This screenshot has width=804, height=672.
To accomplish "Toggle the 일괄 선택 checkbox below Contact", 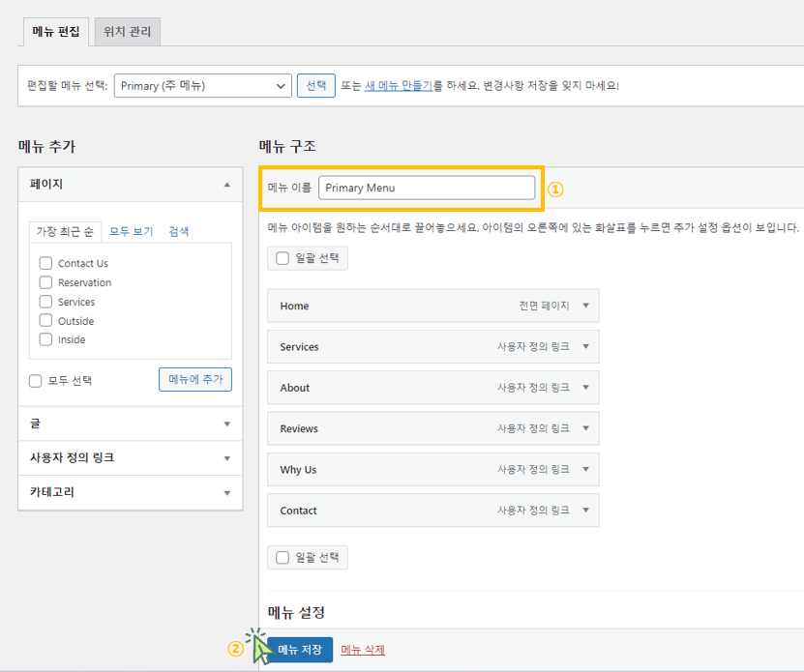I will [283, 557].
